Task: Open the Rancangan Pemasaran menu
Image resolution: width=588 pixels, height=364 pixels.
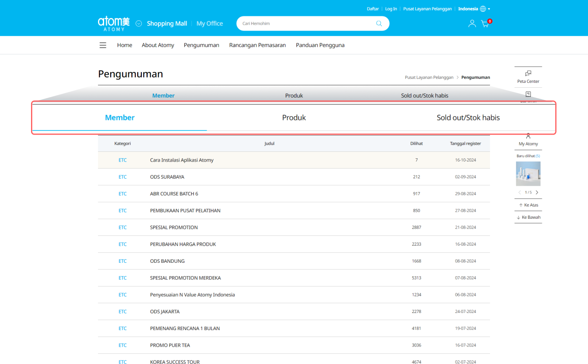Action: coord(257,45)
